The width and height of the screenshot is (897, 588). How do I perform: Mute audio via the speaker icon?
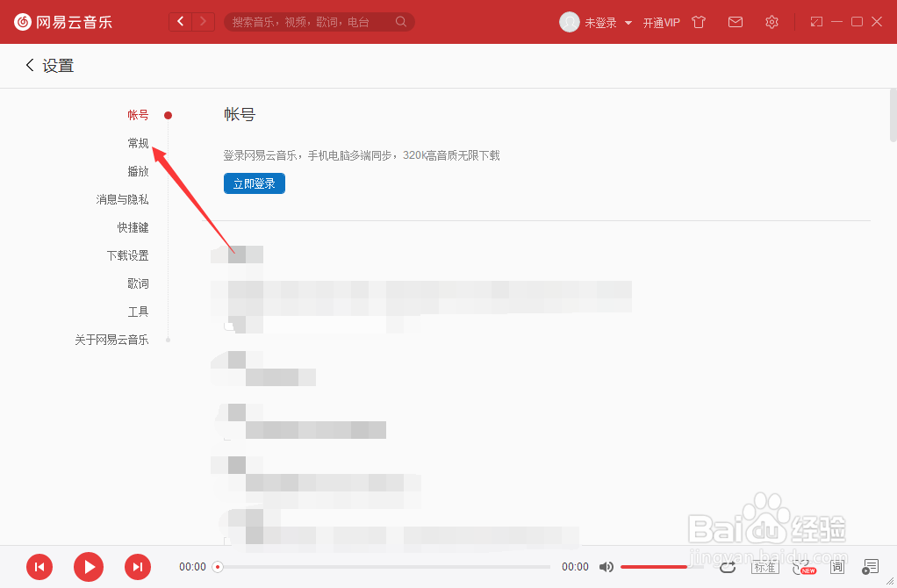pos(606,567)
